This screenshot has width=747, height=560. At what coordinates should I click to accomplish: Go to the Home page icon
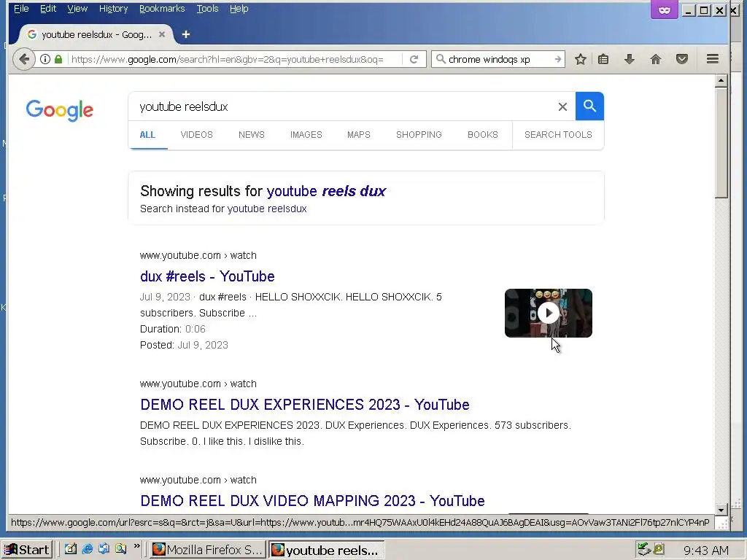656,59
